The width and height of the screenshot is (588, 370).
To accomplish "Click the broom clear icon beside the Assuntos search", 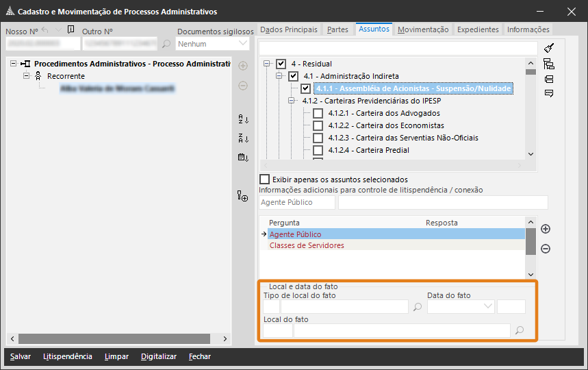I will coord(549,48).
